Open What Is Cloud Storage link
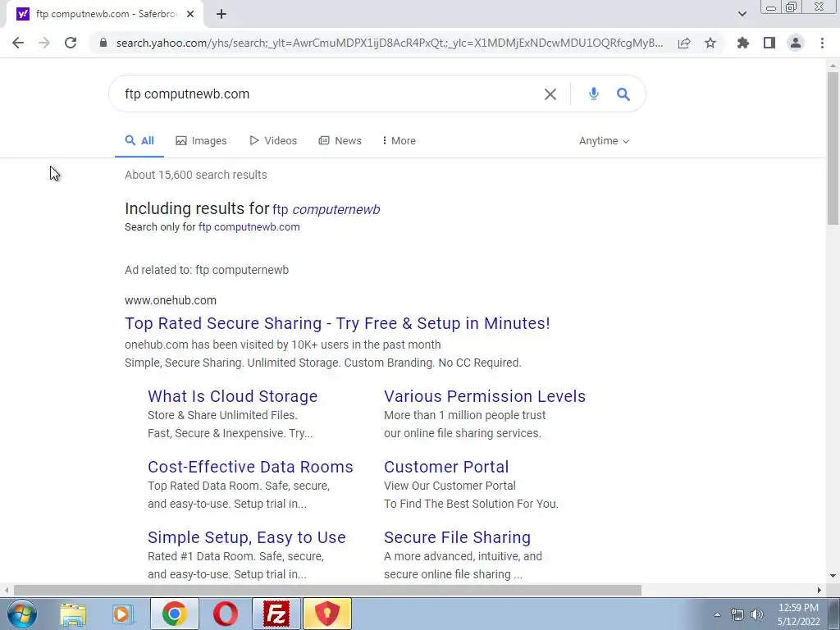Screen dimensions: 840x630 [232, 396]
